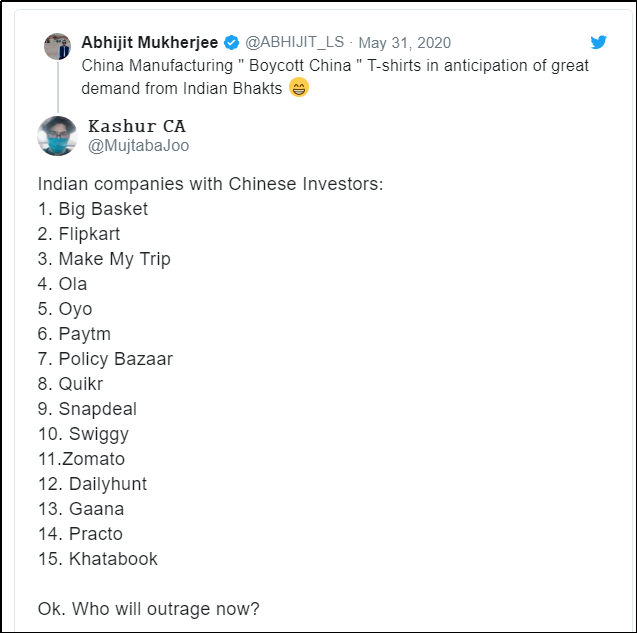Click the Paytm list entry

pyautogui.click(x=74, y=334)
